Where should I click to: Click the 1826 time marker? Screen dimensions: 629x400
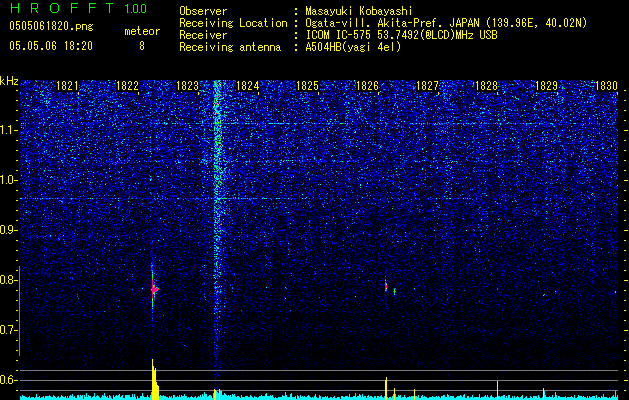click(367, 86)
